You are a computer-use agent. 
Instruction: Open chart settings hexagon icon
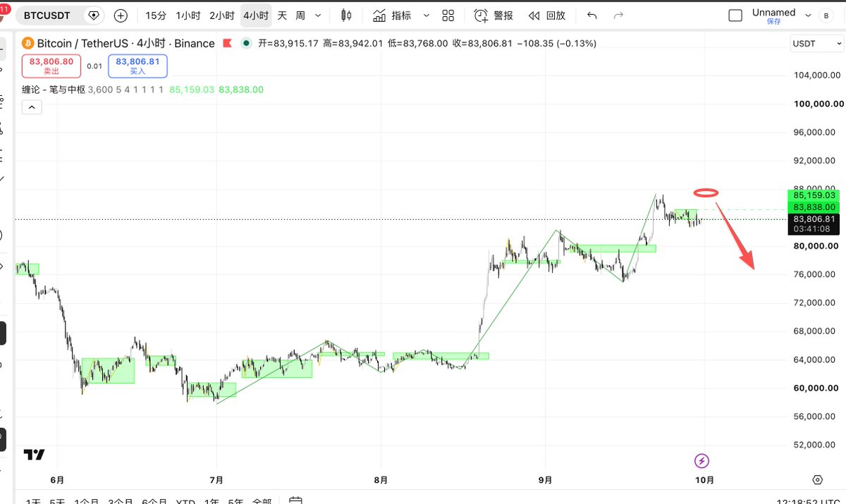(x=817, y=479)
